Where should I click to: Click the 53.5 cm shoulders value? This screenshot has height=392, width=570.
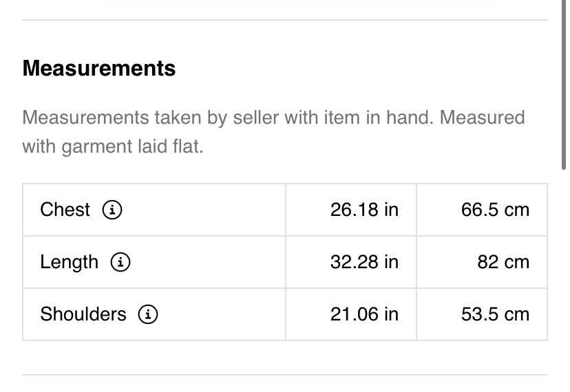point(495,314)
